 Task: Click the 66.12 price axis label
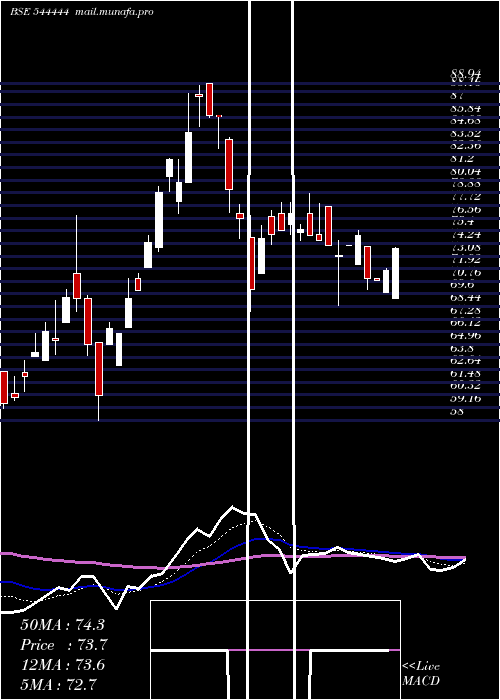point(465,323)
